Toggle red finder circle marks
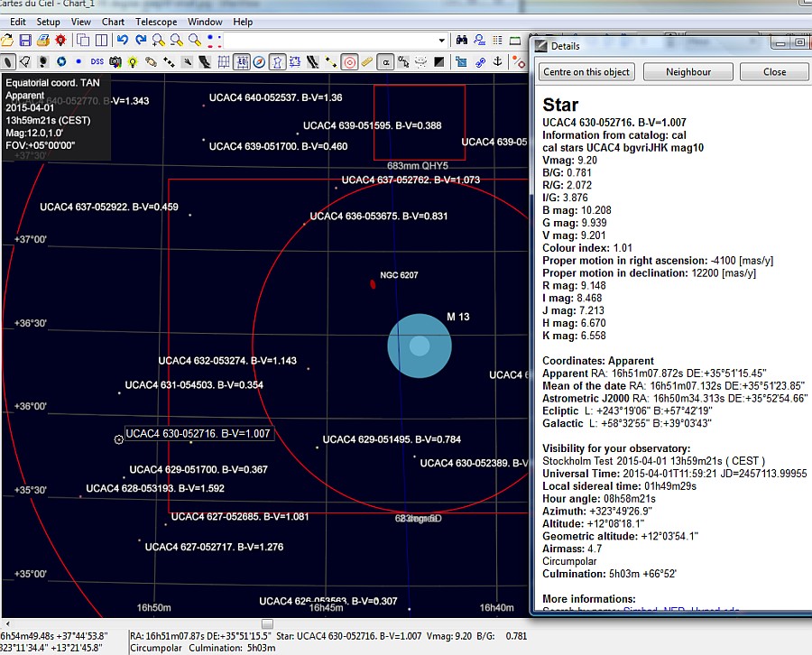This screenshot has height=655, width=812. tap(349, 62)
